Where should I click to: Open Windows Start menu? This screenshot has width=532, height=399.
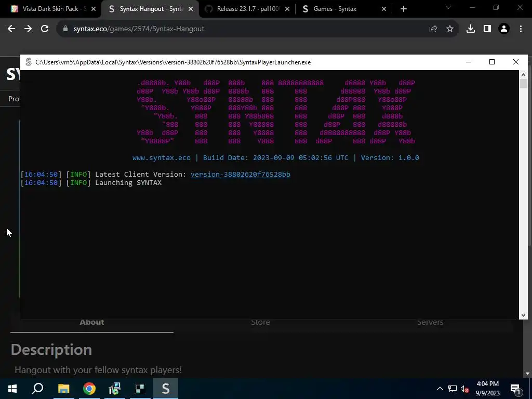click(12, 389)
